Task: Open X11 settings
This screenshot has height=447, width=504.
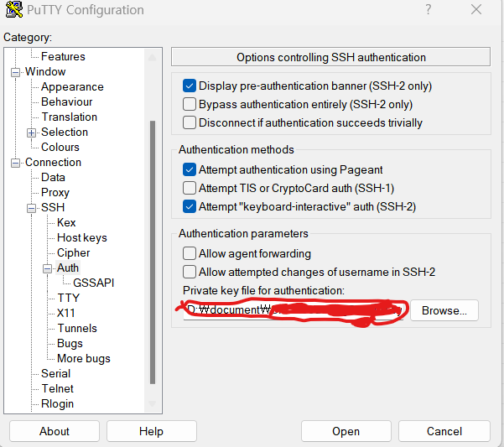Action: coord(66,314)
